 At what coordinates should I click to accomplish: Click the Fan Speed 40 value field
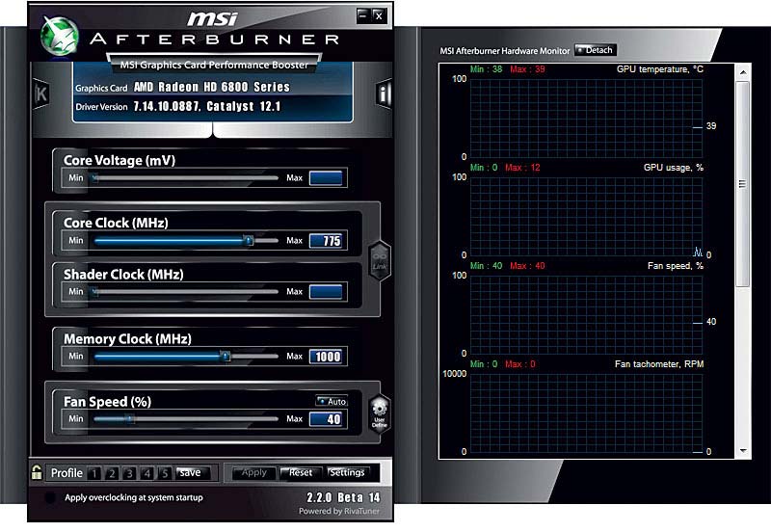pyautogui.click(x=326, y=419)
